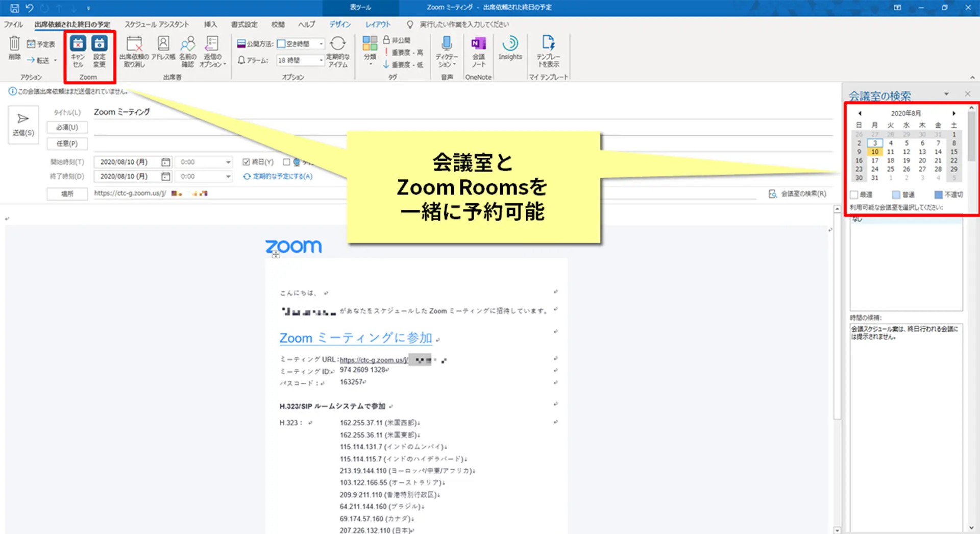This screenshot has width=980, height=534.
Task: Select August 11 in the calendar
Action: pyautogui.click(x=891, y=152)
